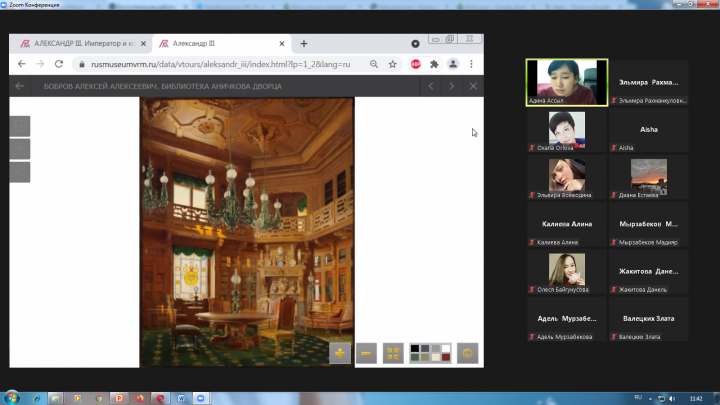Open a new browser tab
The image size is (720, 405).
click(304, 44)
